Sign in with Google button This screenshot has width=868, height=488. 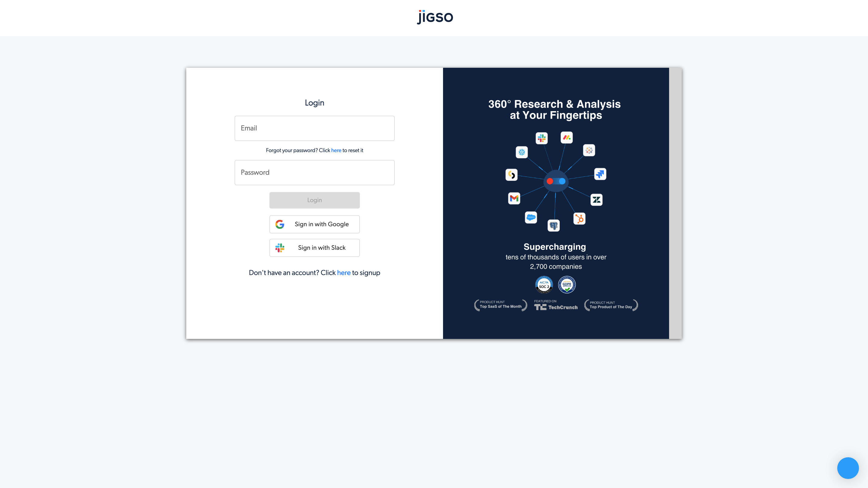click(x=314, y=224)
